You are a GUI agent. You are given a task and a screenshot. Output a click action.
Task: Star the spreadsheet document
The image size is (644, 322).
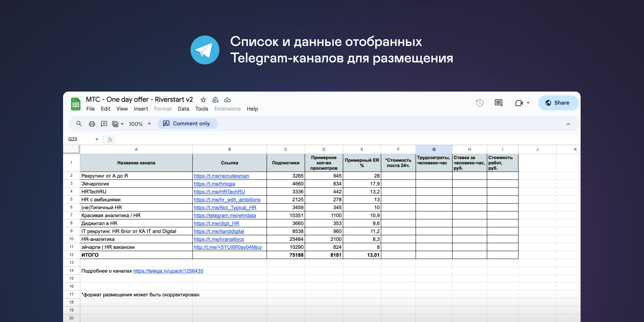(x=203, y=100)
